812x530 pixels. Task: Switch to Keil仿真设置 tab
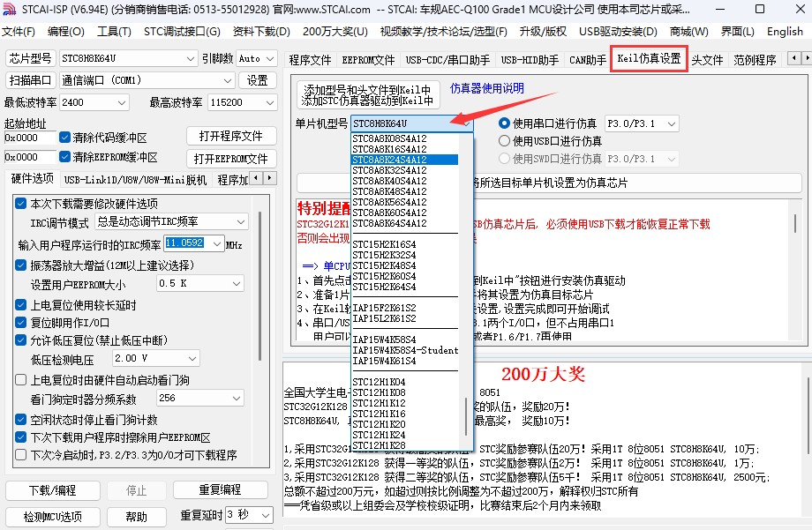649,58
